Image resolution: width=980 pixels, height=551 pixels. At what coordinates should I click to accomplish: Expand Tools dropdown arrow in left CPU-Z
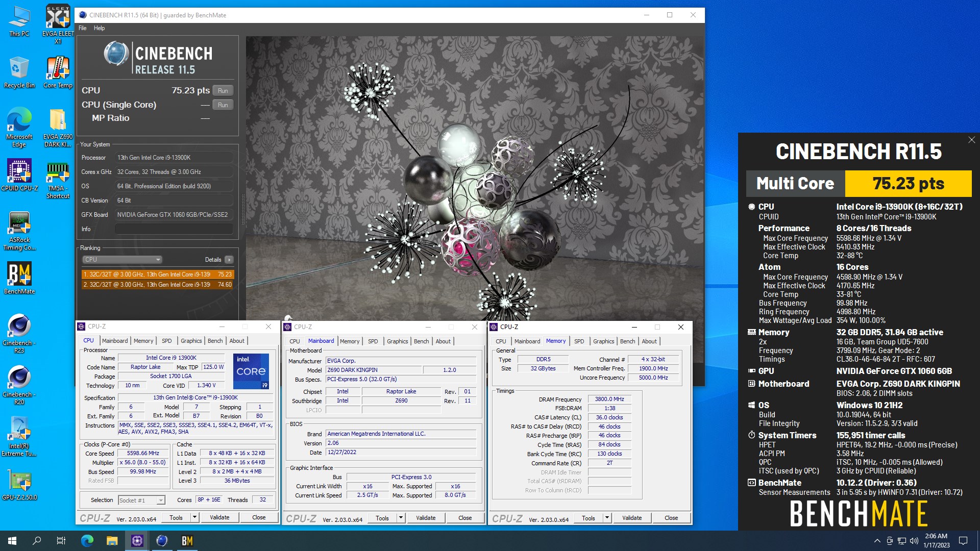tap(194, 517)
